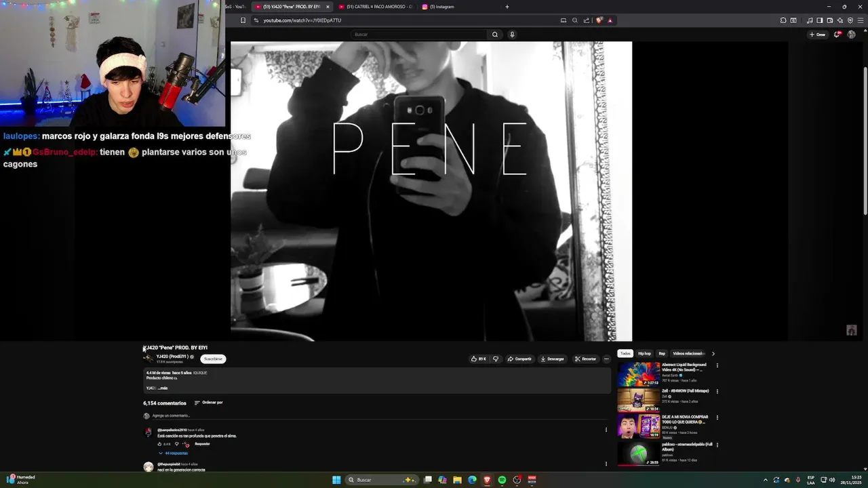Open Humedad weather widget on taskbar

(x=21, y=480)
